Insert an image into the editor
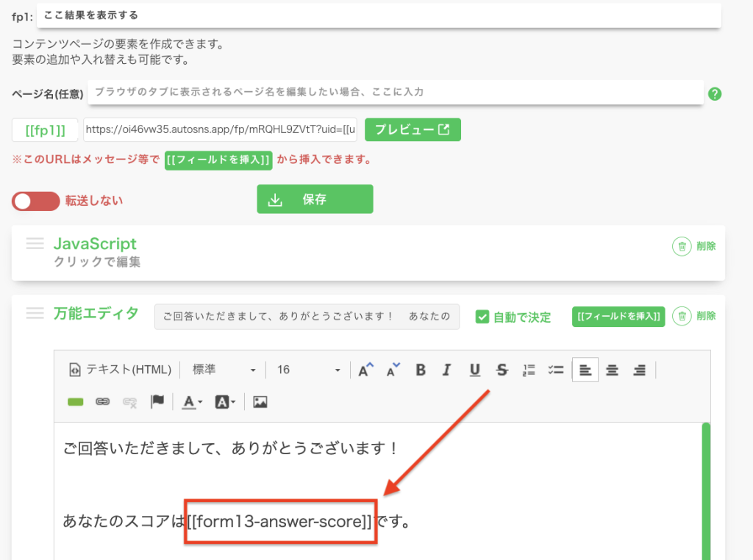 click(260, 402)
